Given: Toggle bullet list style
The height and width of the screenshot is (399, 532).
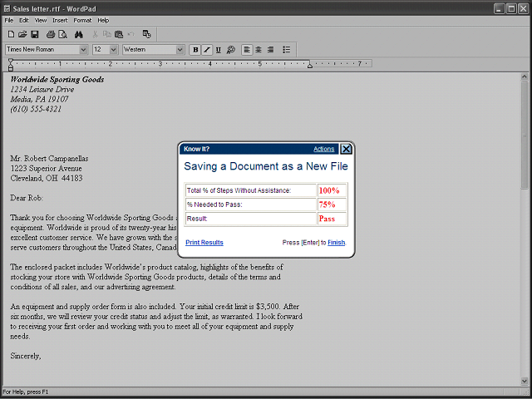Looking at the screenshot, I should coord(286,50).
